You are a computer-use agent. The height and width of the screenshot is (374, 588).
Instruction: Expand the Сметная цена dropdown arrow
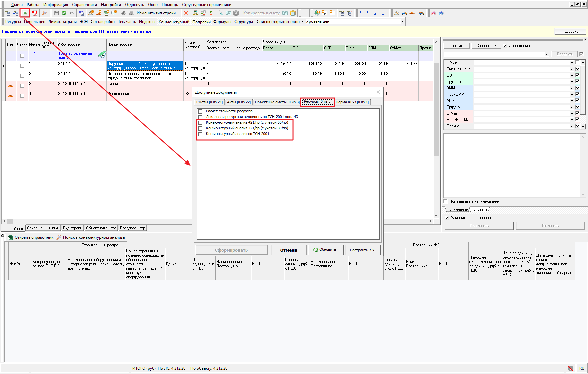[572, 69]
